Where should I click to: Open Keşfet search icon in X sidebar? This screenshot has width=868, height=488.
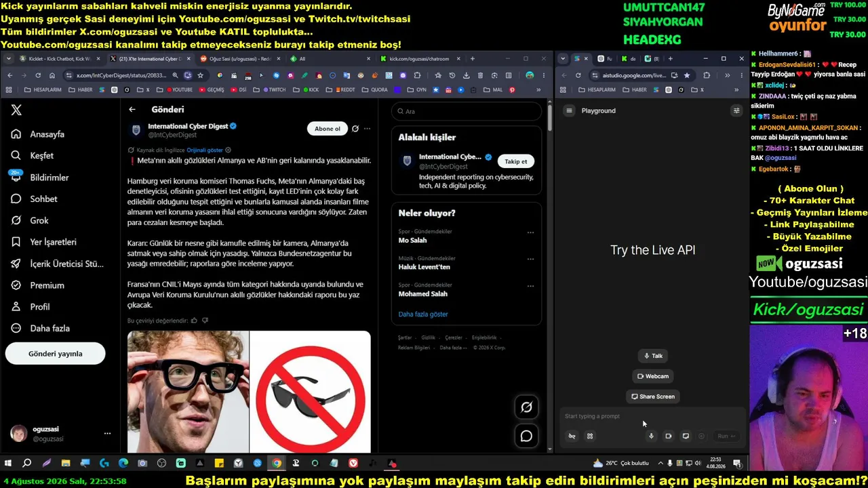[16, 156]
